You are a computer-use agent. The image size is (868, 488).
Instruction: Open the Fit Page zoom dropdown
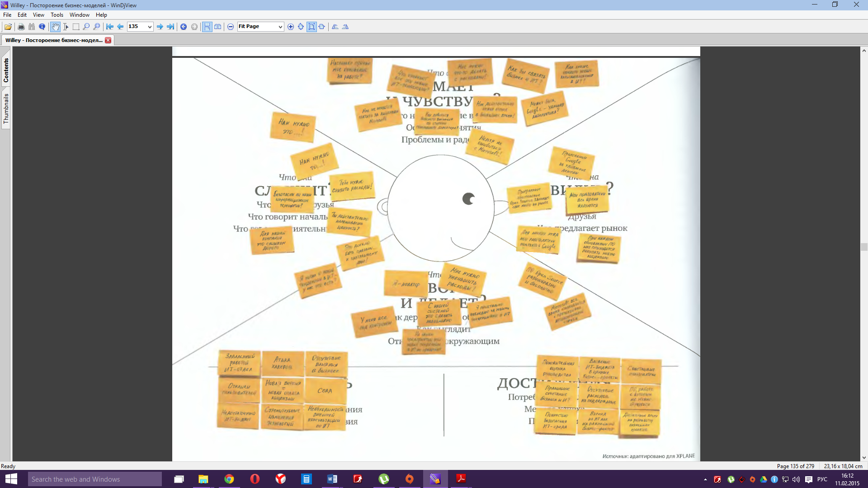(280, 27)
